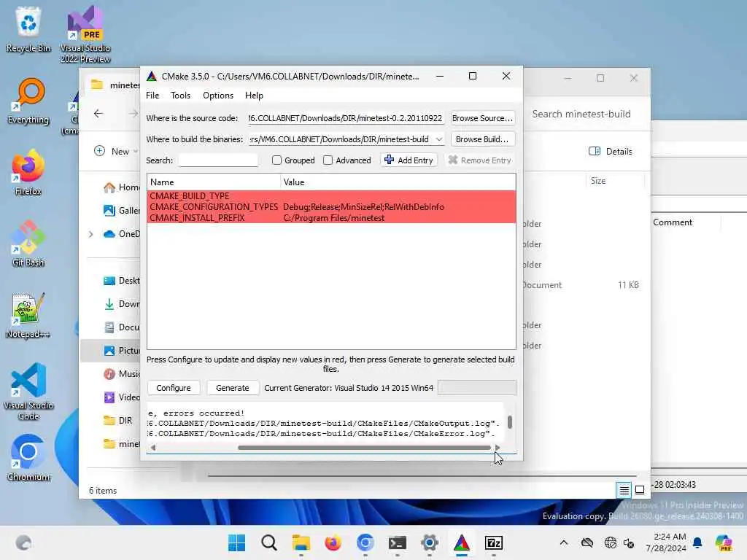Click the Generate button
This screenshot has height=560, width=747.
[233, 388]
